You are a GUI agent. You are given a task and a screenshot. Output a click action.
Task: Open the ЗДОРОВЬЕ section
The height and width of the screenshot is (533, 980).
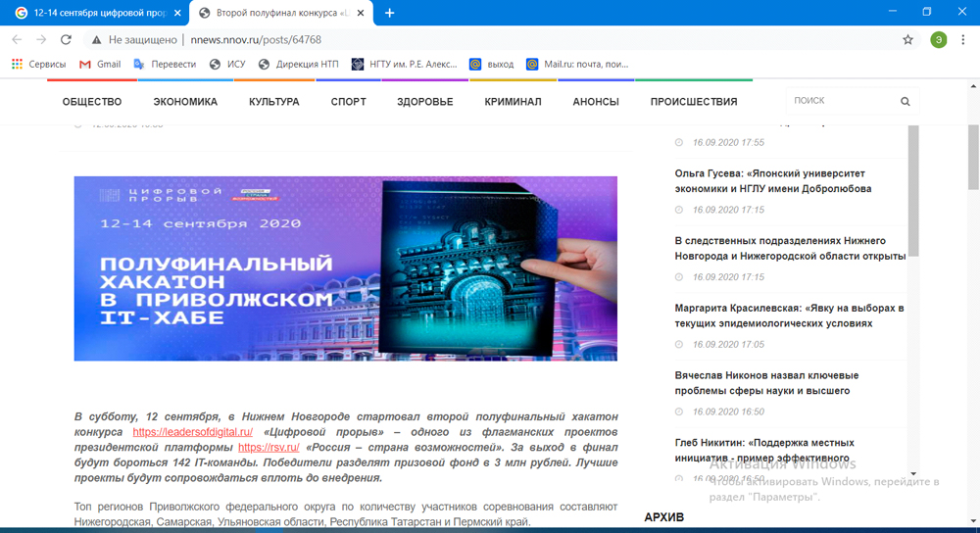425,101
